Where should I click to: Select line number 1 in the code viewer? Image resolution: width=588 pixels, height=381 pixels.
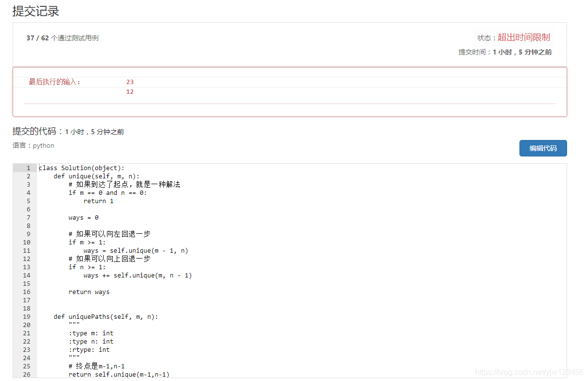pyautogui.click(x=28, y=168)
